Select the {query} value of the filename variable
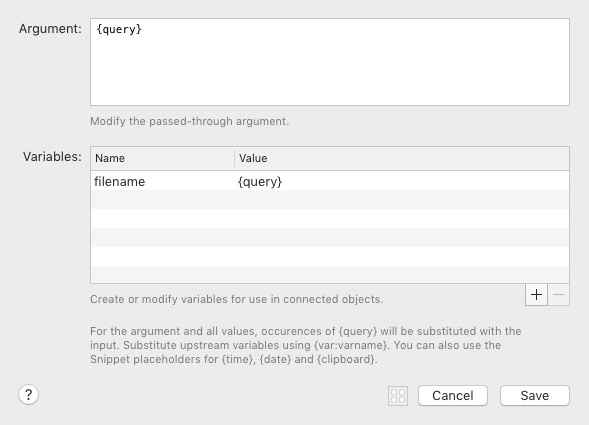The width and height of the screenshot is (589, 425). click(x=260, y=181)
